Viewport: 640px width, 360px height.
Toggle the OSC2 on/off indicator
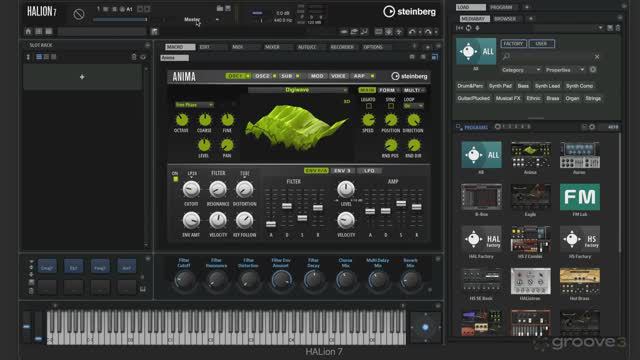274,76
